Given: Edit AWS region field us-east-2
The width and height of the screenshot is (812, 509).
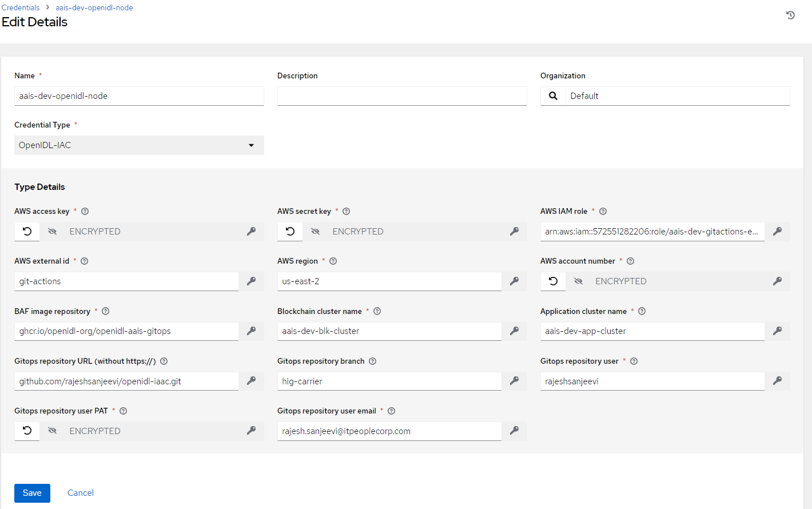Looking at the screenshot, I should click(x=389, y=281).
